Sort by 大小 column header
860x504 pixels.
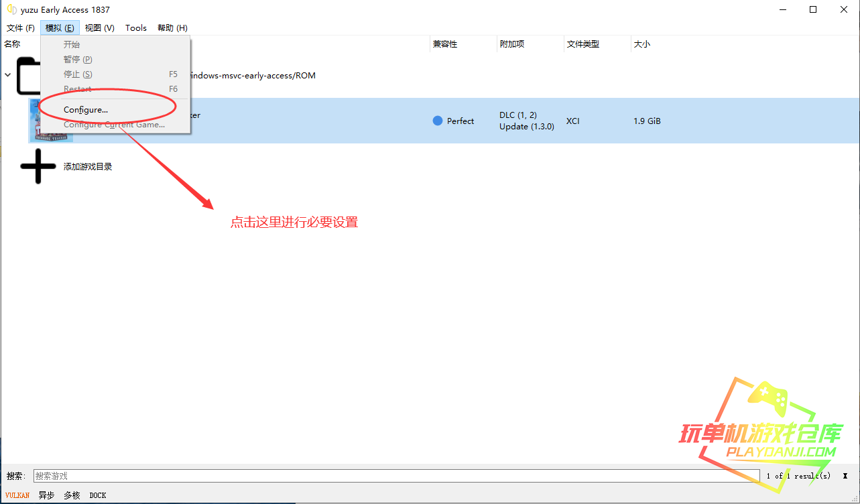(641, 44)
